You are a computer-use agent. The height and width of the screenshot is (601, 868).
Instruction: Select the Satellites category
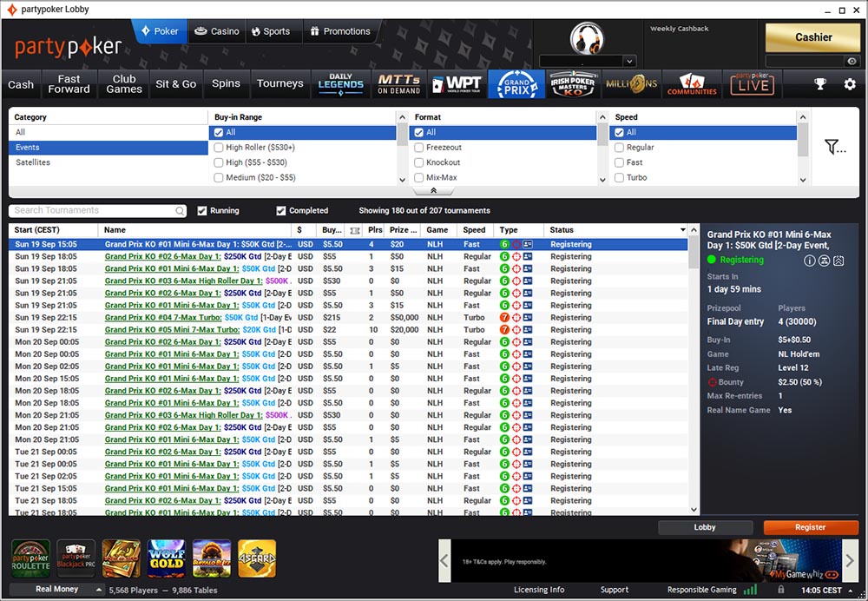tap(108, 162)
